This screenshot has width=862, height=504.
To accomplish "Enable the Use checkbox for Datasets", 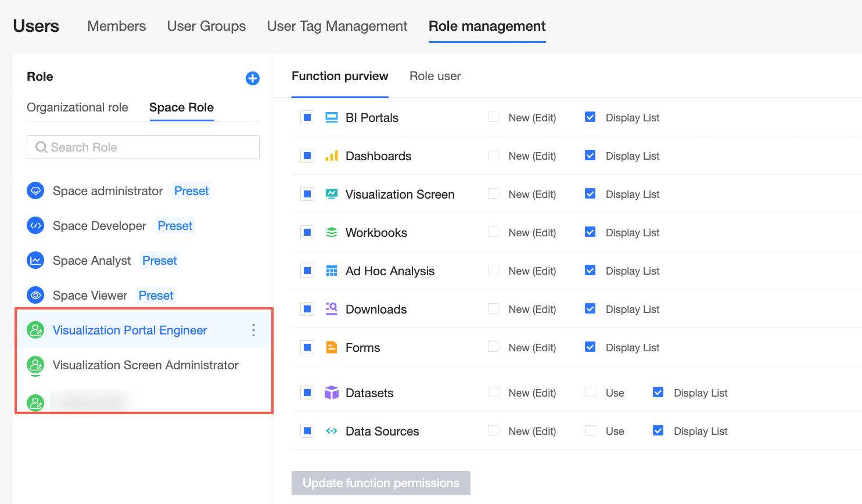I will 590,393.
